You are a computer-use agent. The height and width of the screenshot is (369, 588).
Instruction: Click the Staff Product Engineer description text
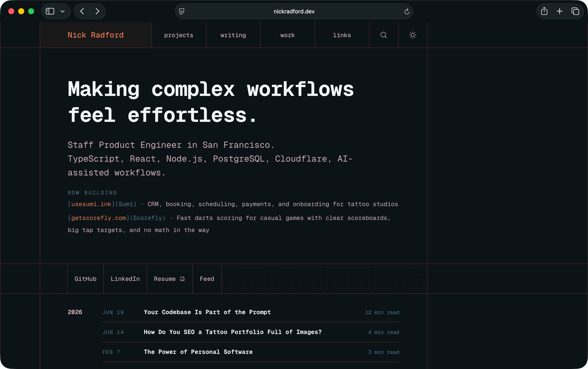pos(210,159)
